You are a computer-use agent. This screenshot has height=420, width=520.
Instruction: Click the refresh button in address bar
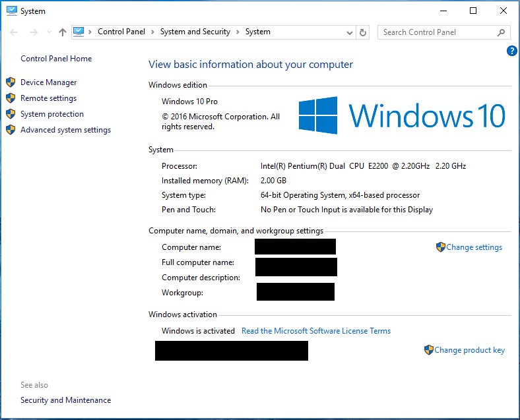coord(363,32)
